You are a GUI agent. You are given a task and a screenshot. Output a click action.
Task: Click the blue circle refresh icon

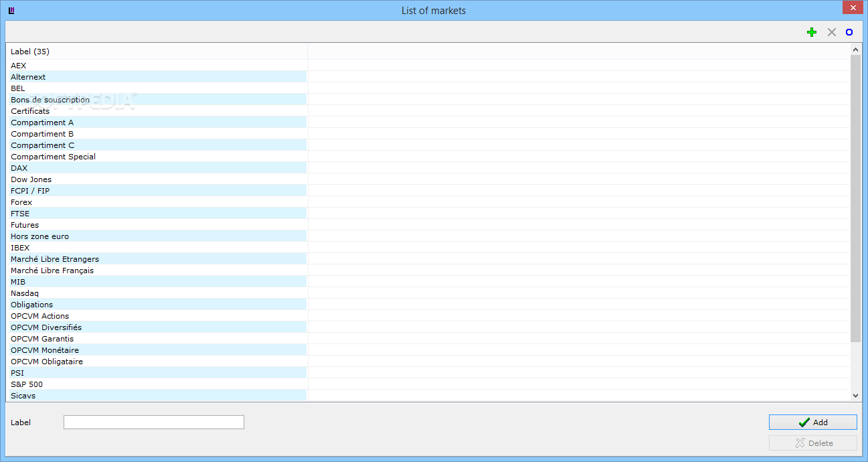click(x=849, y=32)
